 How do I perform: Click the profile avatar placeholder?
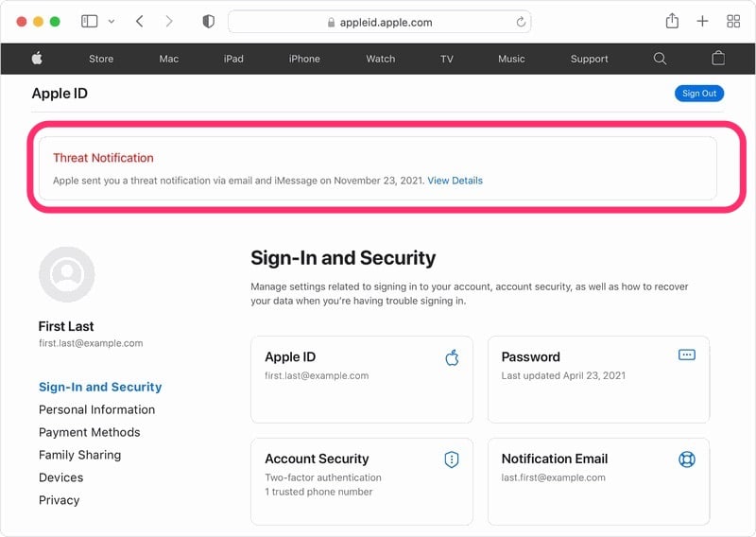click(66, 274)
